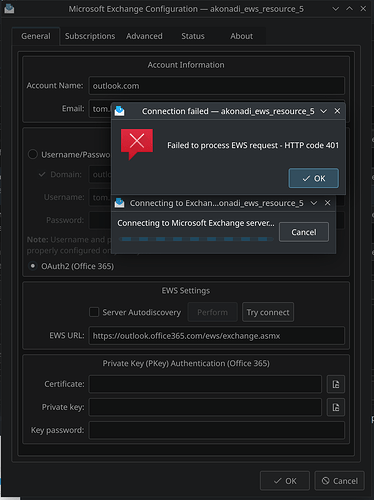Click the Private key file browse icon
This screenshot has height=500, width=374.
336,407
